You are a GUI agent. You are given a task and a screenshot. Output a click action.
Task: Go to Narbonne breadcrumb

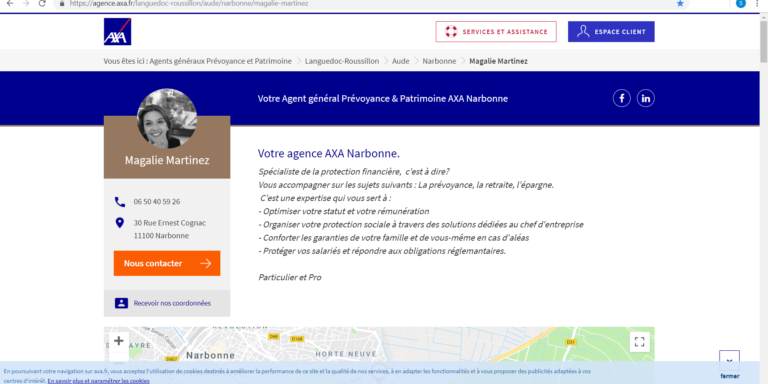pos(439,61)
